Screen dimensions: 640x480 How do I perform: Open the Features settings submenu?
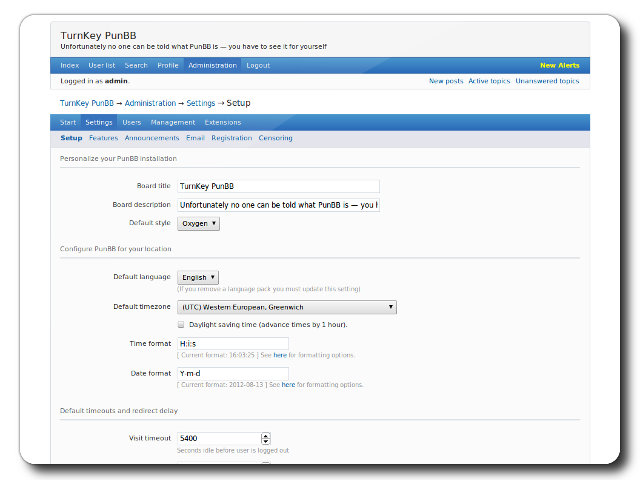click(x=103, y=138)
